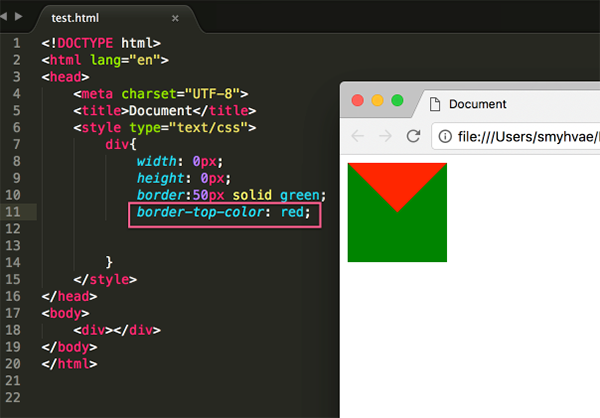Click the "UTF-8" charset value in the code
The width and height of the screenshot is (600, 418).
215,93
